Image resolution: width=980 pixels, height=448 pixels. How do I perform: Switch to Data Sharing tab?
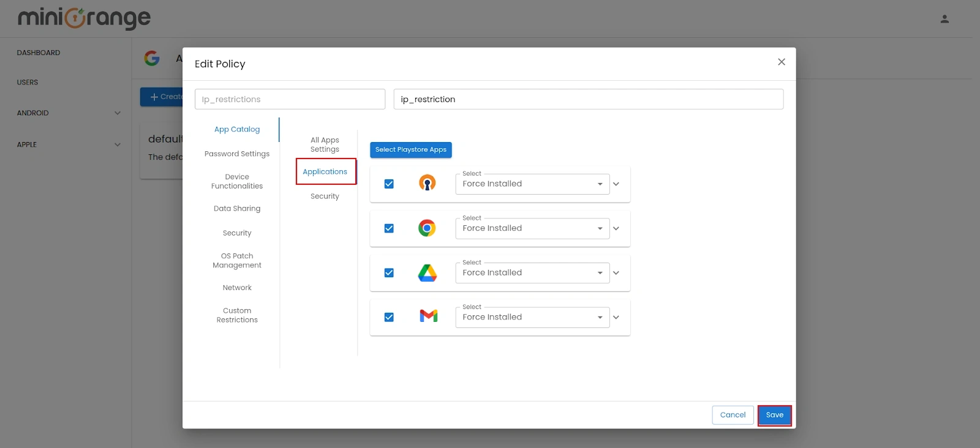237,209
